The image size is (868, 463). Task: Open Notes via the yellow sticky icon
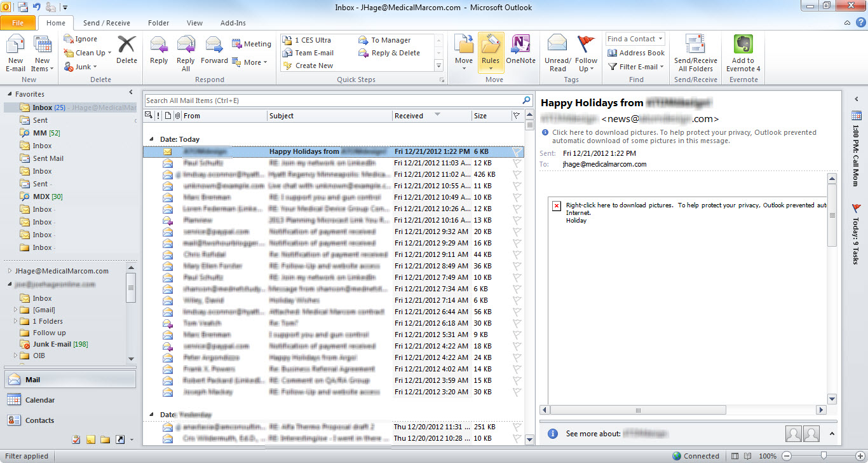[91, 439]
